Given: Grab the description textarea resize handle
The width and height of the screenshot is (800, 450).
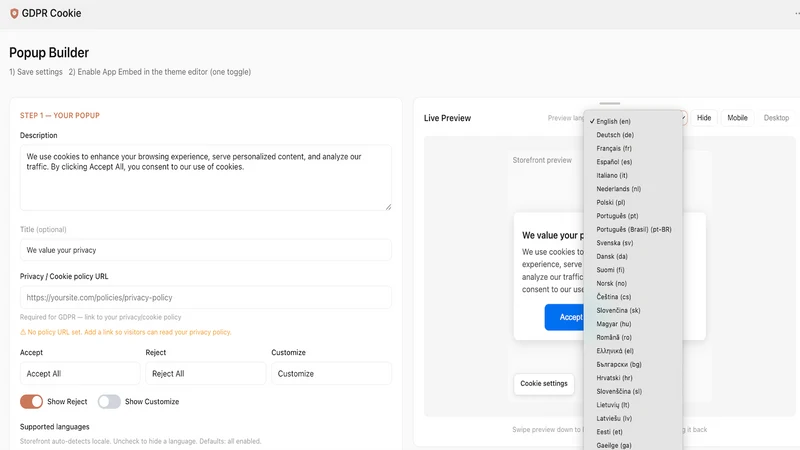Looking at the screenshot, I should 388,207.
